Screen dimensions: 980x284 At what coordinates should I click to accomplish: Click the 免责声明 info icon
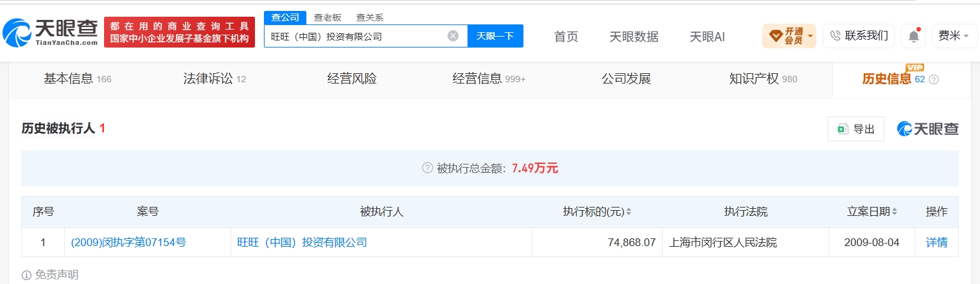[x=26, y=274]
